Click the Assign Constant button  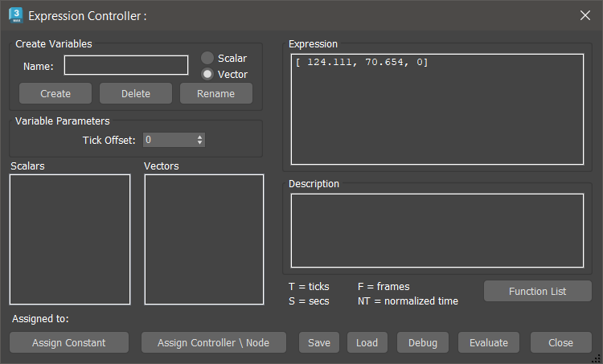coord(69,342)
